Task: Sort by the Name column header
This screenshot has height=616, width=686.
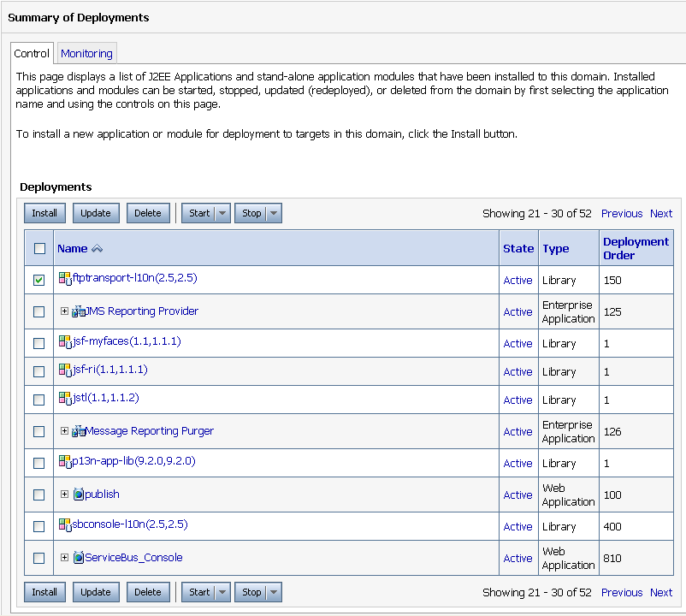Action: (x=73, y=248)
